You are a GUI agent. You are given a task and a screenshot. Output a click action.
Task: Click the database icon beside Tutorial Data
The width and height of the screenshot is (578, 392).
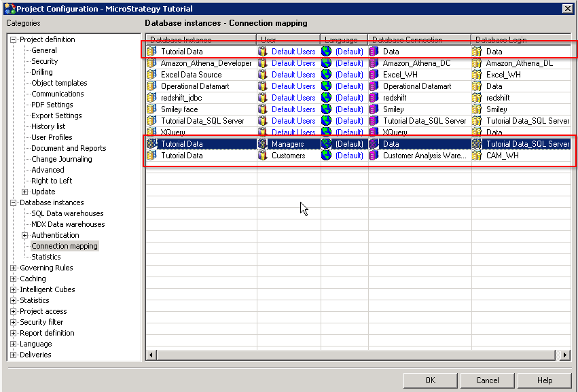[x=151, y=51]
